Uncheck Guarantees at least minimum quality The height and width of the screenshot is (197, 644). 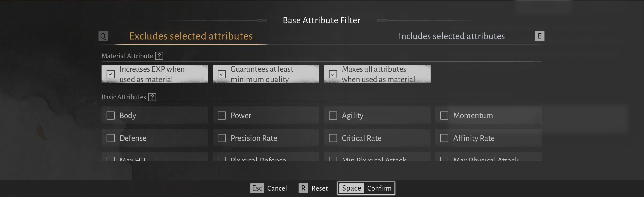click(x=222, y=74)
